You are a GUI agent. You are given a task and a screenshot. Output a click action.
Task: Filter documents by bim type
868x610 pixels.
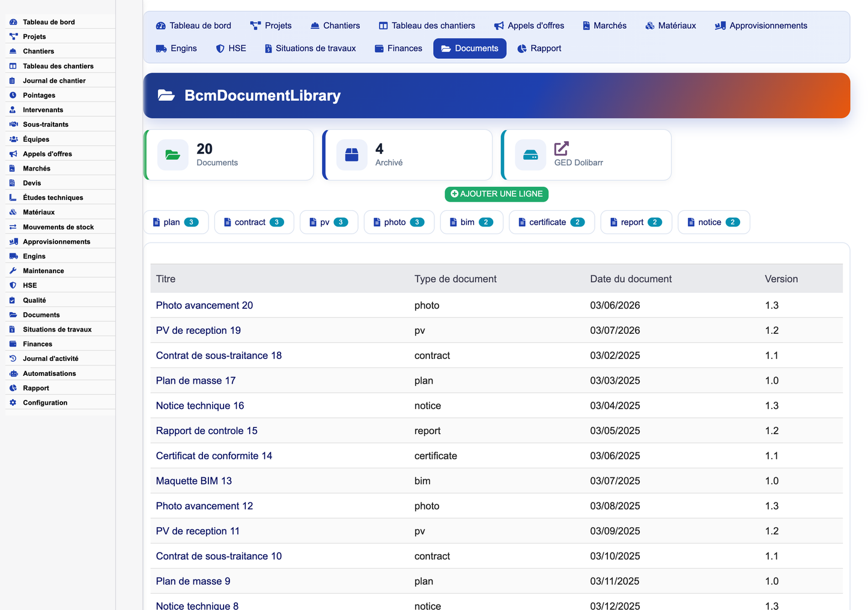pos(472,222)
